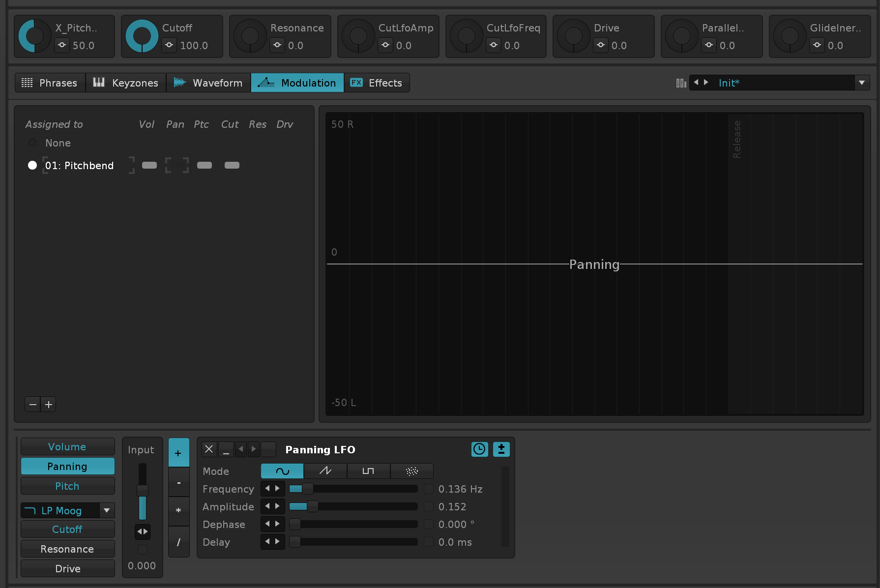880x588 pixels.
Task: Remove the Panning LFO device
Action: [209, 449]
